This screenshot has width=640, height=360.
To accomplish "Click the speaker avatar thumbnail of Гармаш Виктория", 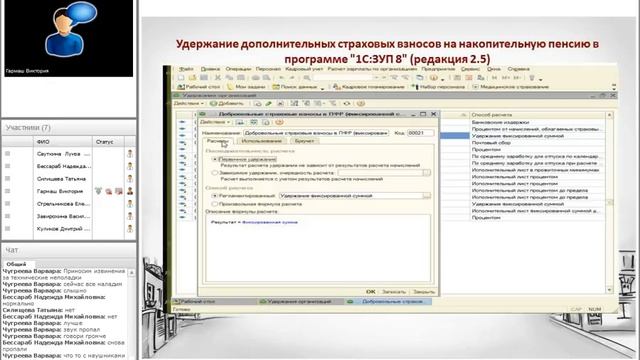I will coord(69,38).
